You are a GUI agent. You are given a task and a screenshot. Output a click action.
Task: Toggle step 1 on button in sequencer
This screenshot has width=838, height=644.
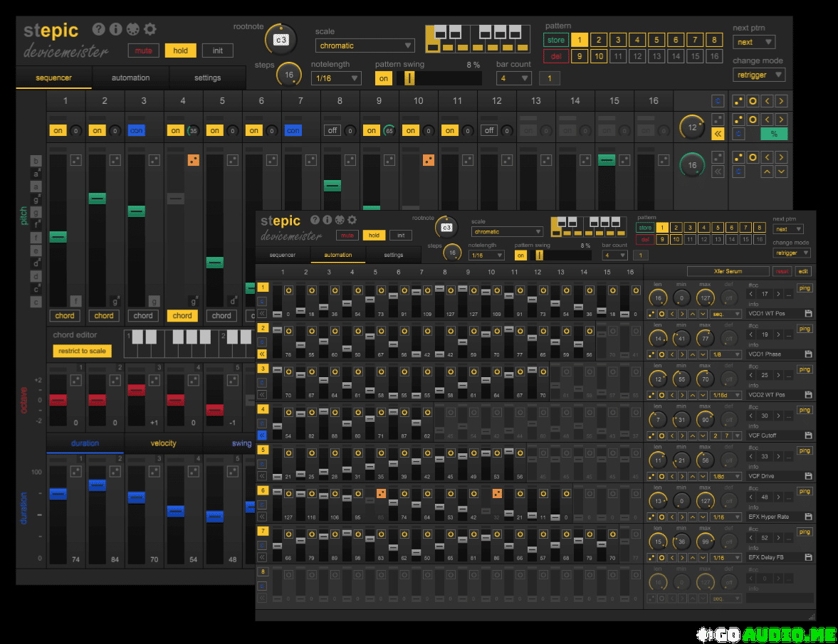(58, 131)
